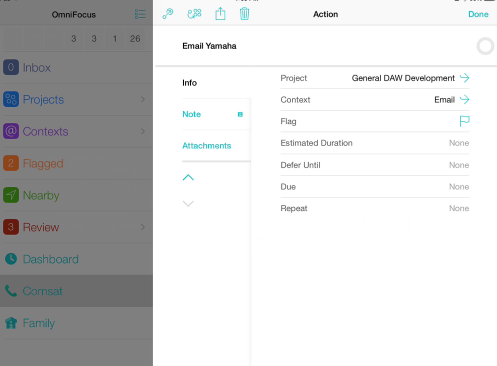The height and width of the screenshot is (366, 497).
Task: Open the Flagged perspective badge icon
Action: pos(11,163)
